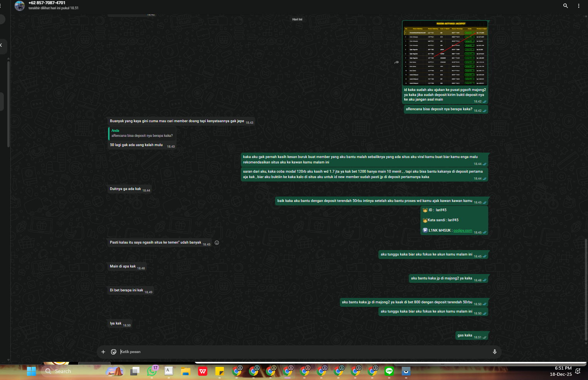Open File Explorer from the taskbar
Viewport: 588px width, 380px height.
[186, 371]
